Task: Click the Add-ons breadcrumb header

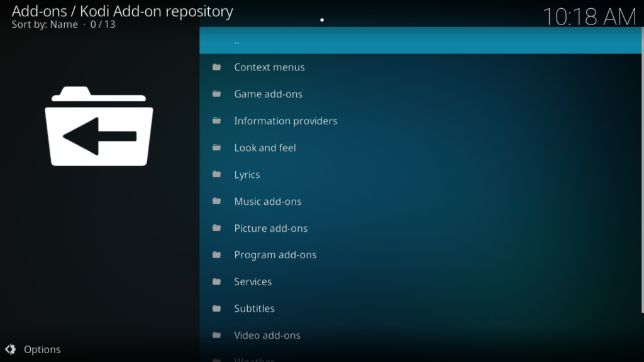Action: pos(121,11)
